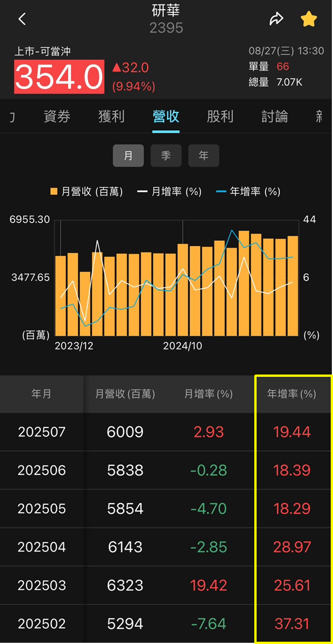Tap the 2023/12 chart axis label
Image resolution: width=333 pixels, height=644 pixels.
74,346
